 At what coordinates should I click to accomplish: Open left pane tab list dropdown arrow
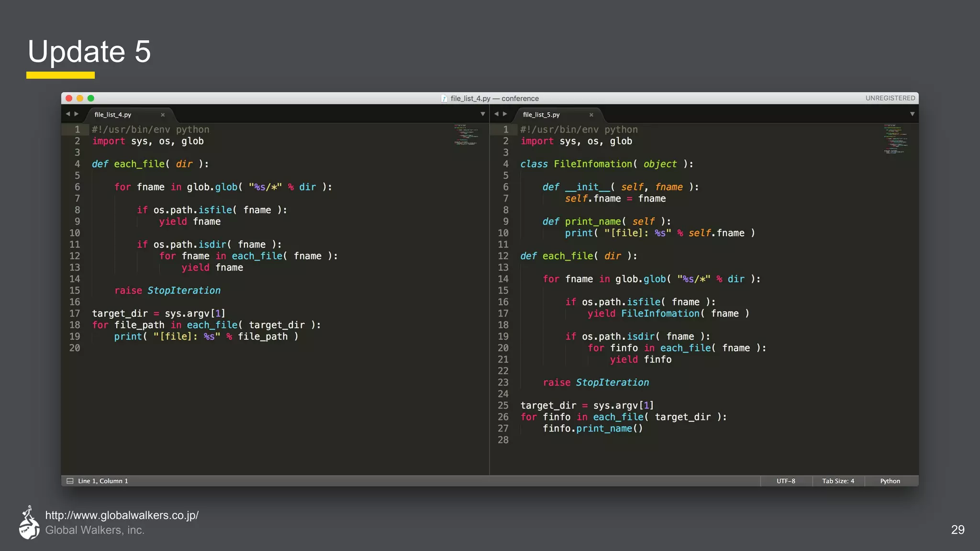[483, 114]
